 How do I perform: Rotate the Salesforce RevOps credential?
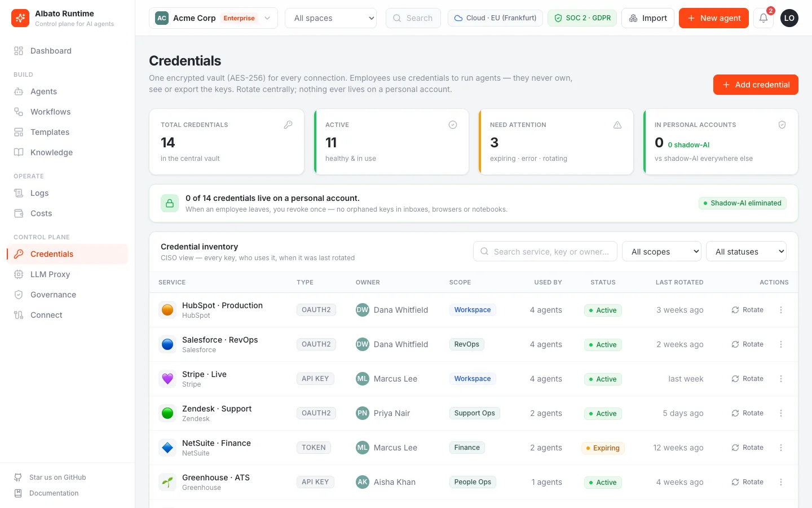pyautogui.click(x=748, y=344)
